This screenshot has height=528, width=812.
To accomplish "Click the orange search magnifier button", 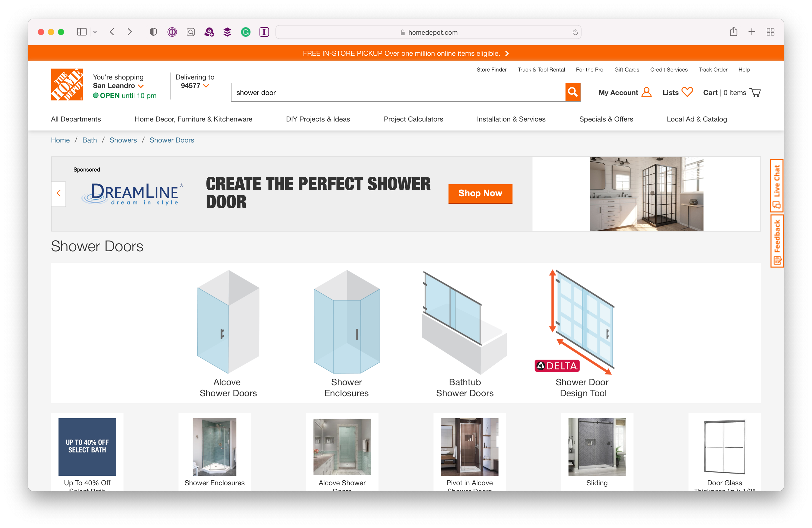I will (x=573, y=92).
